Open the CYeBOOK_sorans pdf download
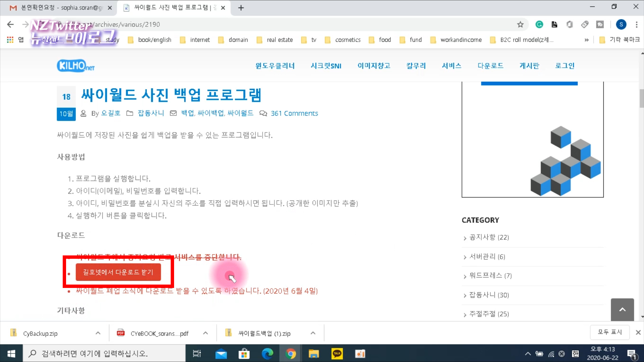Viewport: 644px width, 362px height. point(159,334)
